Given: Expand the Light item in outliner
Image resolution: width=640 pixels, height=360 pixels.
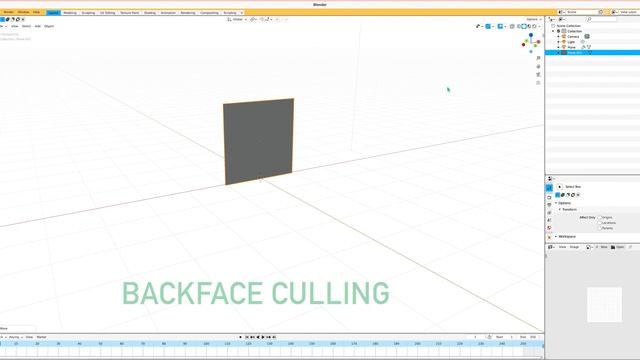Looking at the screenshot, I should pos(558,42).
